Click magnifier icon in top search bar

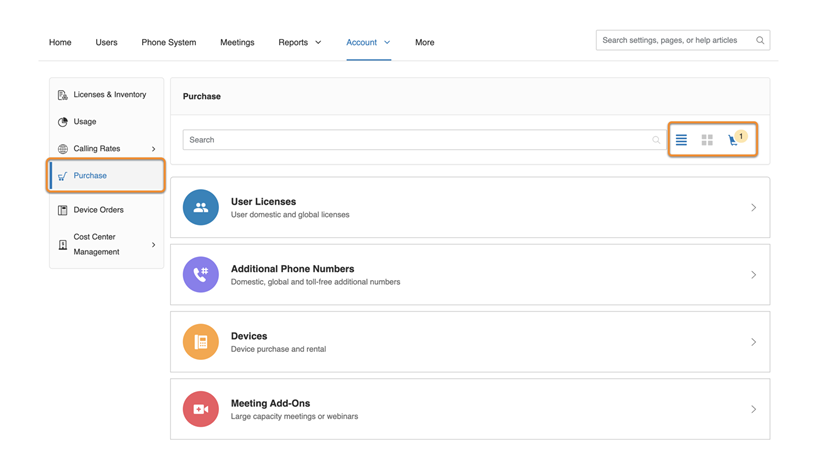pyautogui.click(x=760, y=41)
